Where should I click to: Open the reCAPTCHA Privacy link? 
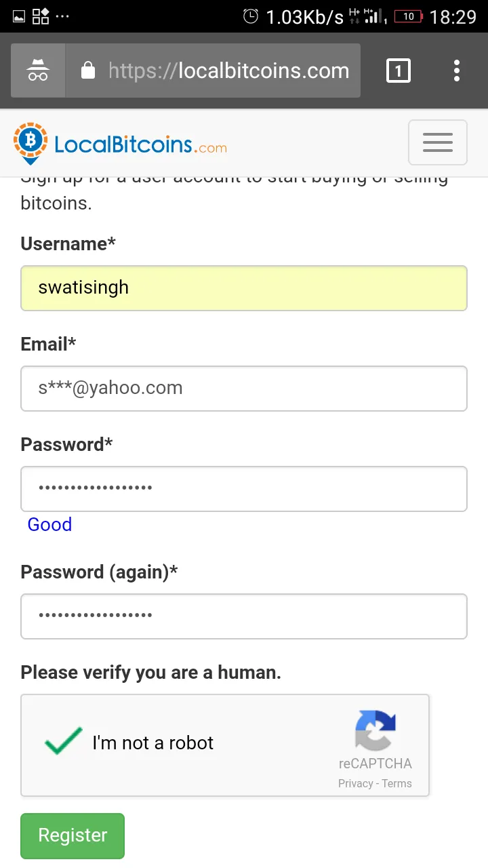356,783
